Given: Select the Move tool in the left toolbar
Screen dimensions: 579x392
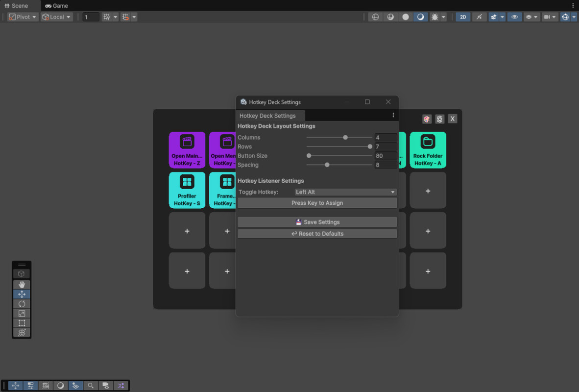Looking at the screenshot, I should coord(21,294).
